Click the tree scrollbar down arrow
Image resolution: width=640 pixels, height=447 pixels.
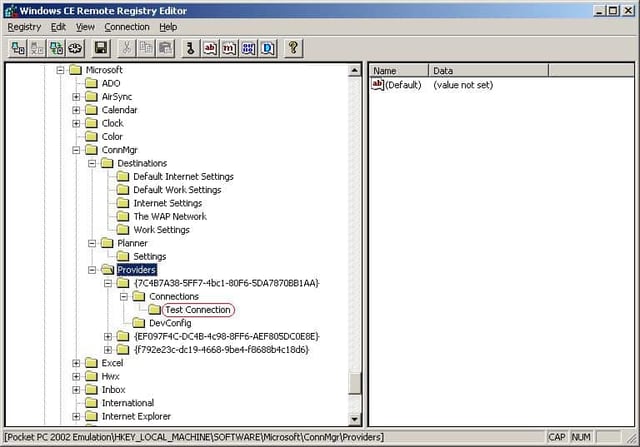354,419
